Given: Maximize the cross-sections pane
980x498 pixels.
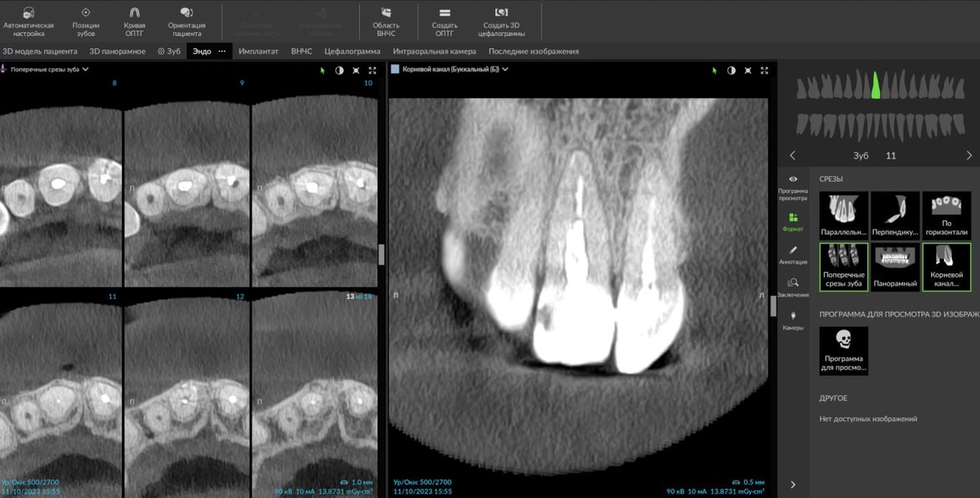Looking at the screenshot, I should tap(372, 70).
